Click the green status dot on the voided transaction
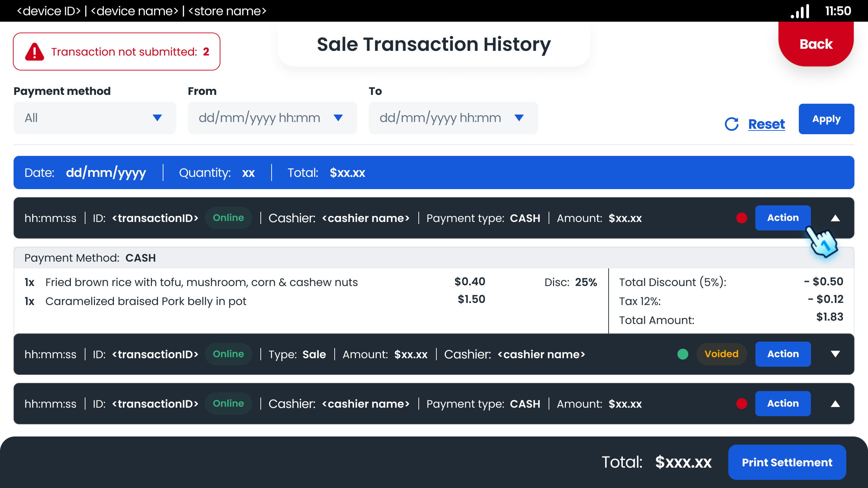The image size is (868, 488). click(683, 354)
